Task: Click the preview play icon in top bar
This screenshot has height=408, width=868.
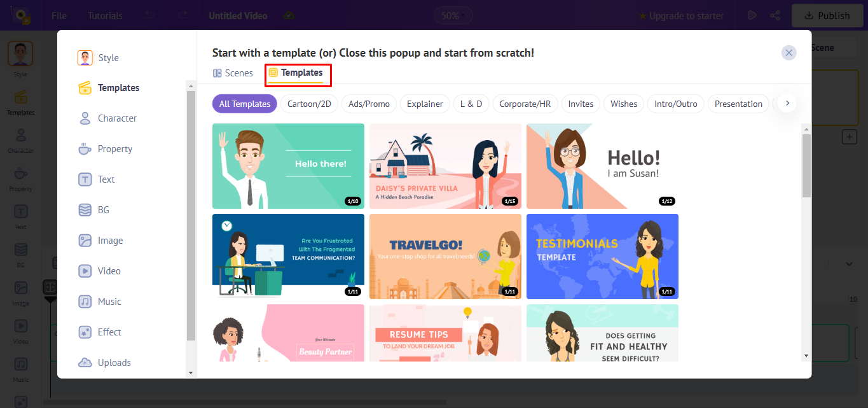Action: click(752, 15)
